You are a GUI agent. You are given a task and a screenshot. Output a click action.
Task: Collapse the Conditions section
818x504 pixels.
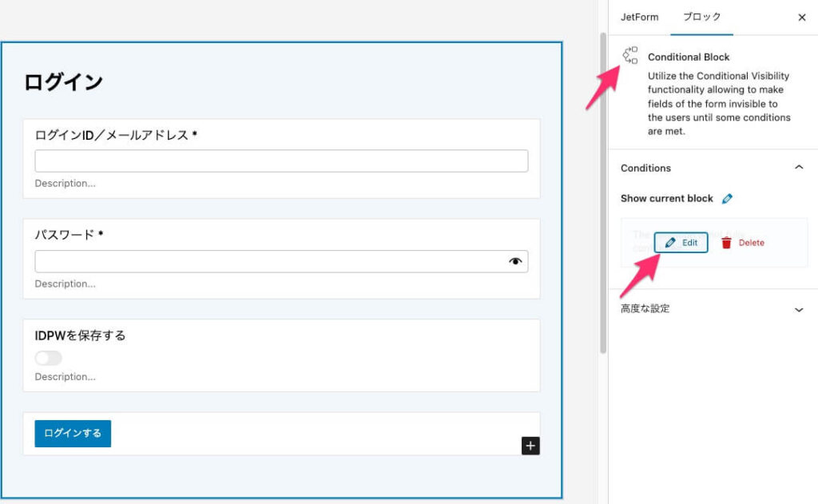pos(798,168)
